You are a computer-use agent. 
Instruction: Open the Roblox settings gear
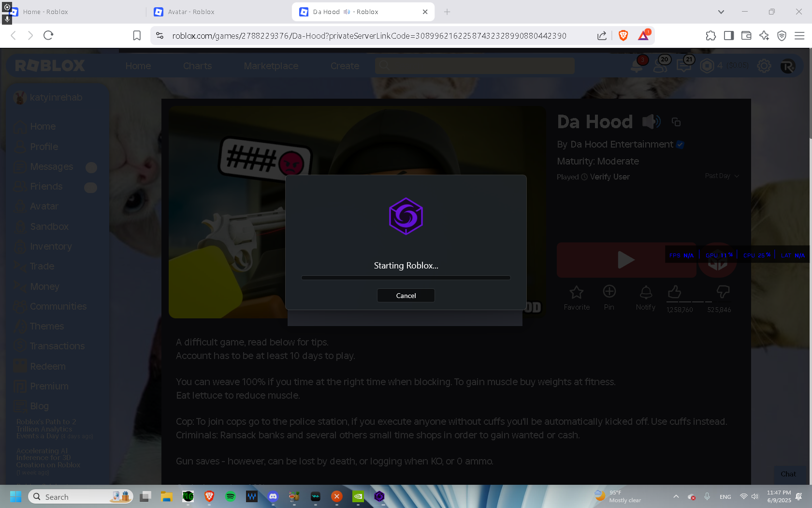click(764, 66)
